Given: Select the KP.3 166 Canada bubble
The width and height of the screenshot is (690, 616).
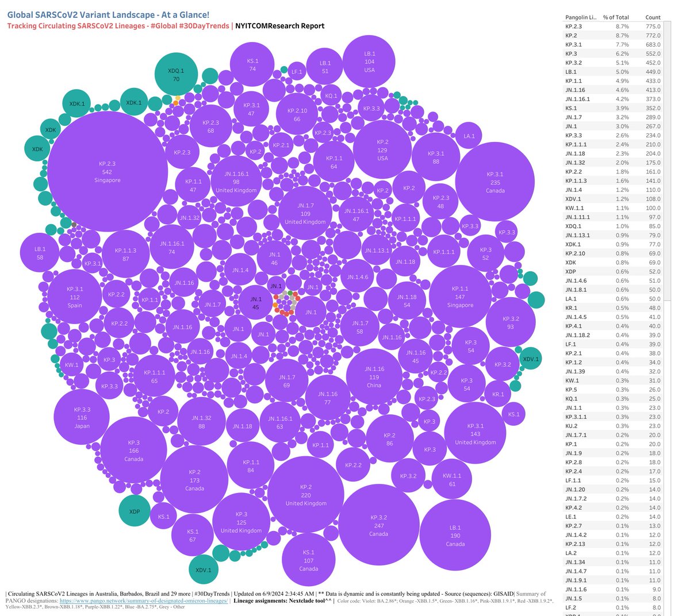Looking at the screenshot, I should [x=134, y=451].
